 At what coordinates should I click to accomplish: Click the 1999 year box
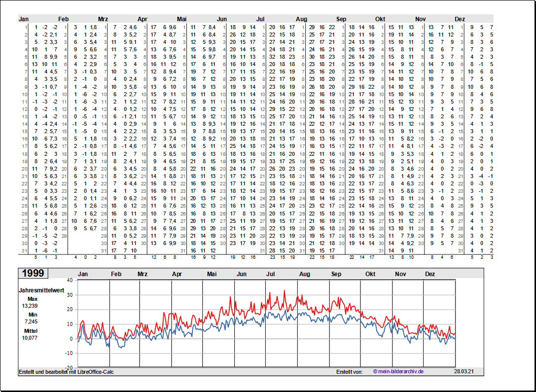(x=33, y=274)
